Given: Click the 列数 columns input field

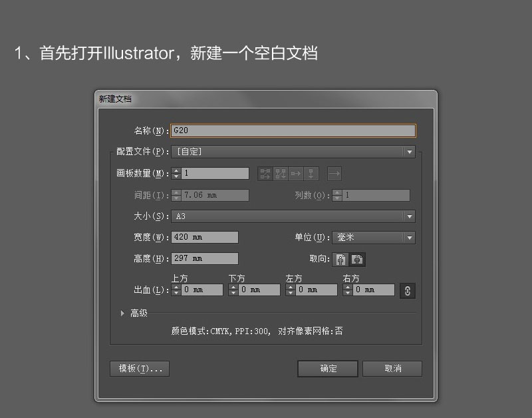Looking at the screenshot, I should pos(376,195).
